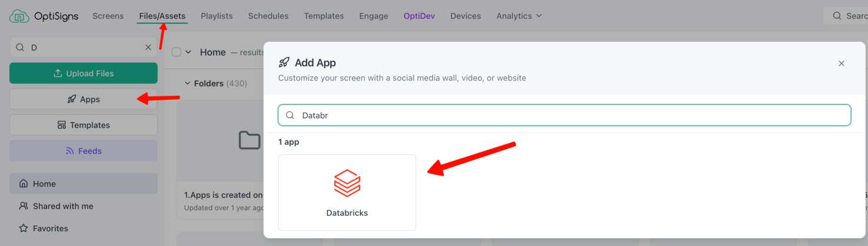Click the top-right Search box
868x246 pixels.
coord(847,16)
